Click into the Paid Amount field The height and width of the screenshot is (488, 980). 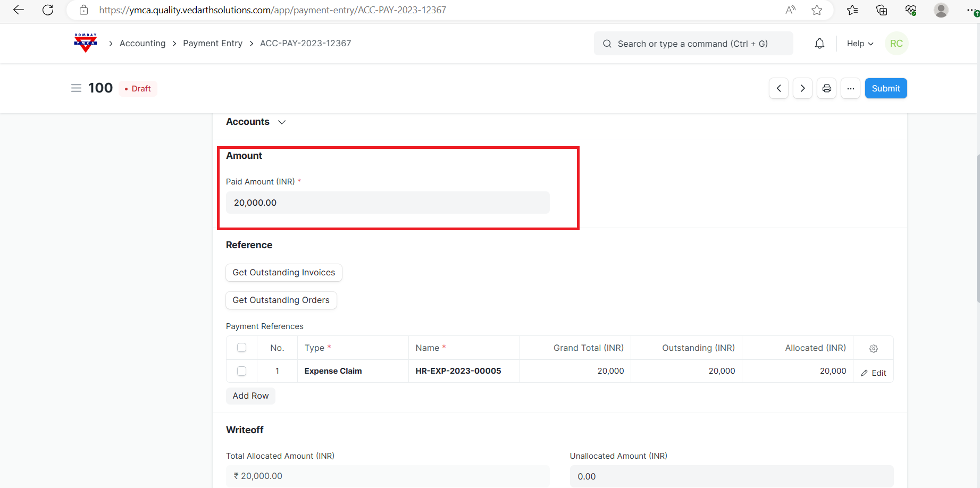[x=387, y=203]
